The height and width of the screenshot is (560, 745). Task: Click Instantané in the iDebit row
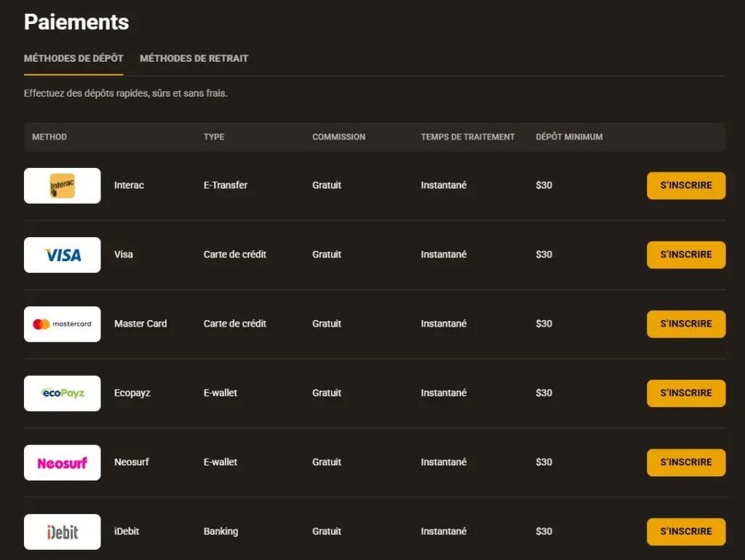(x=444, y=532)
